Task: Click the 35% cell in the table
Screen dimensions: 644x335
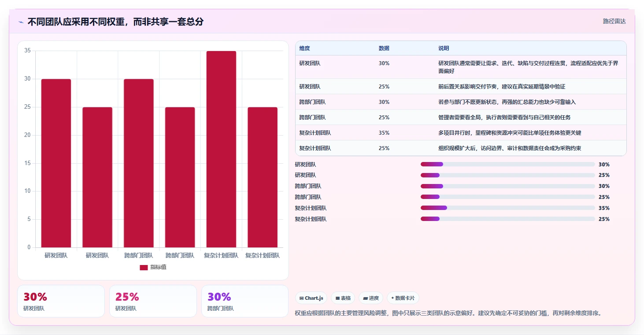Action: click(384, 133)
